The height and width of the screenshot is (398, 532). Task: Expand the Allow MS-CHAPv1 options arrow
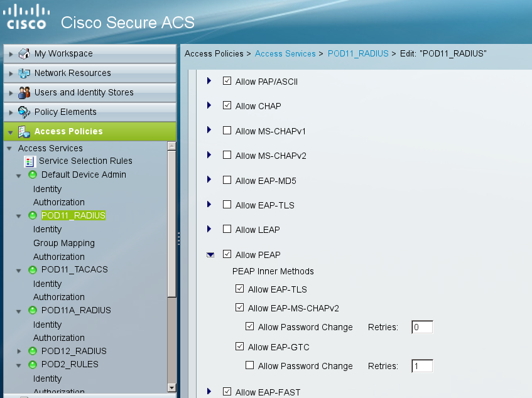point(209,130)
